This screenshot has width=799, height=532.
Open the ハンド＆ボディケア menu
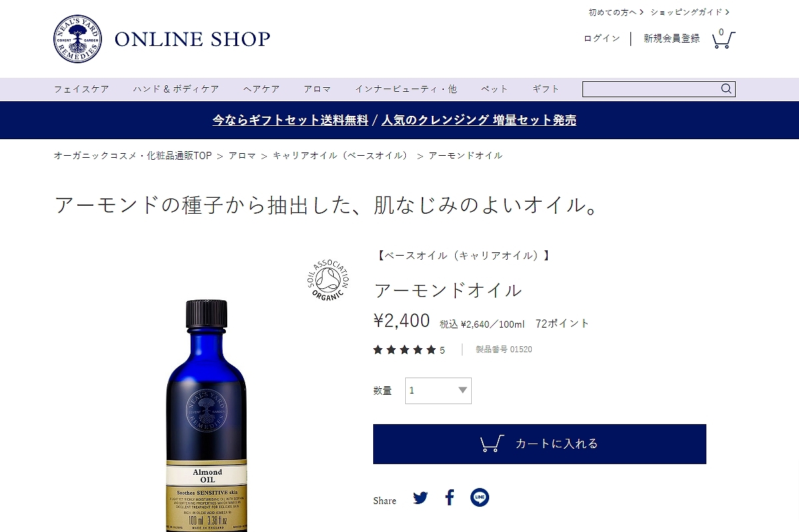[176, 89]
